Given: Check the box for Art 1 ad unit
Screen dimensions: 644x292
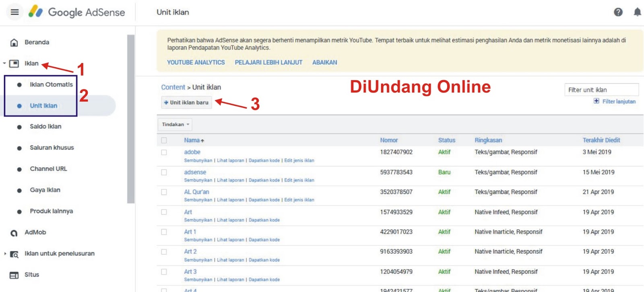Looking at the screenshot, I should click(x=164, y=232).
